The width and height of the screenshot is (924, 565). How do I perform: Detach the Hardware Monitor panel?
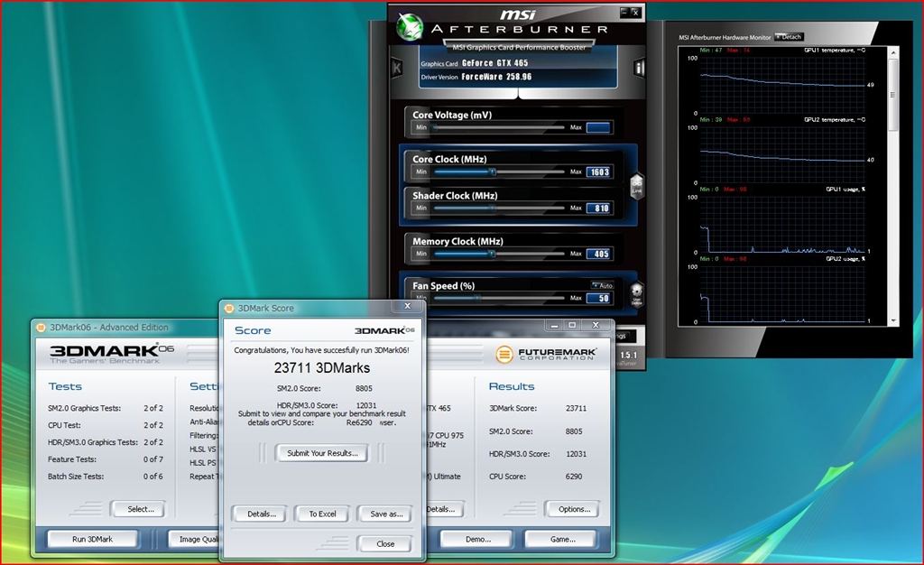(x=788, y=37)
